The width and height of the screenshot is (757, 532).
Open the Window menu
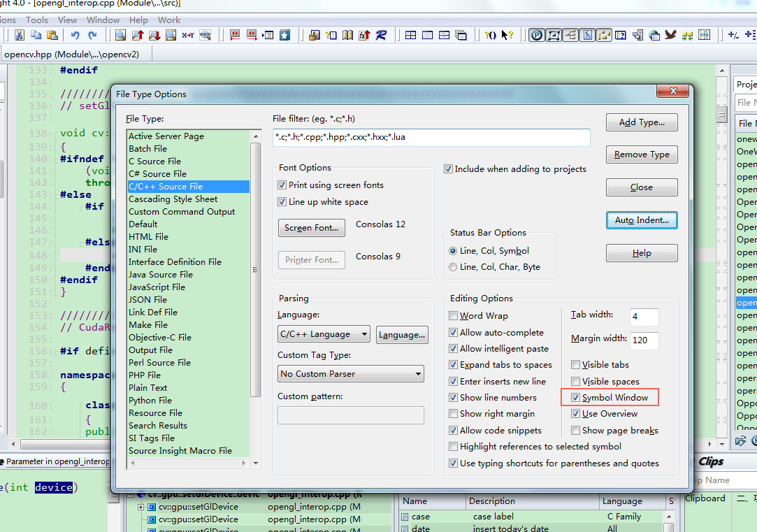tap(103, 20)
